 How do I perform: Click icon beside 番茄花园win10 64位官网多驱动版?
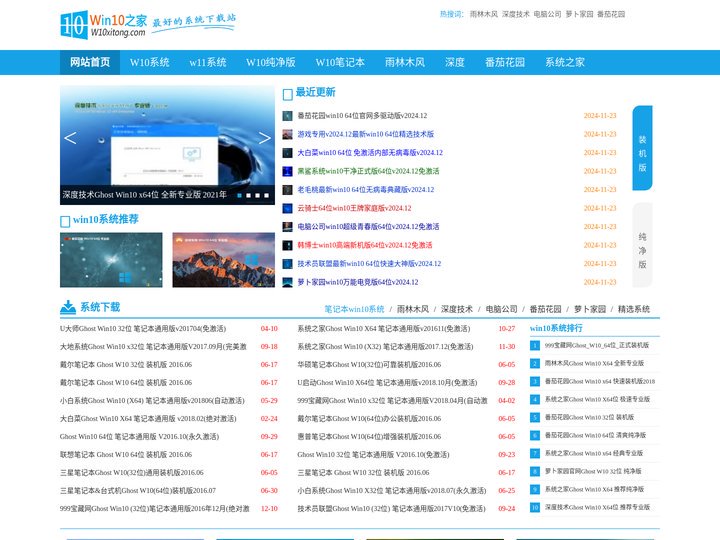(287, 116)
